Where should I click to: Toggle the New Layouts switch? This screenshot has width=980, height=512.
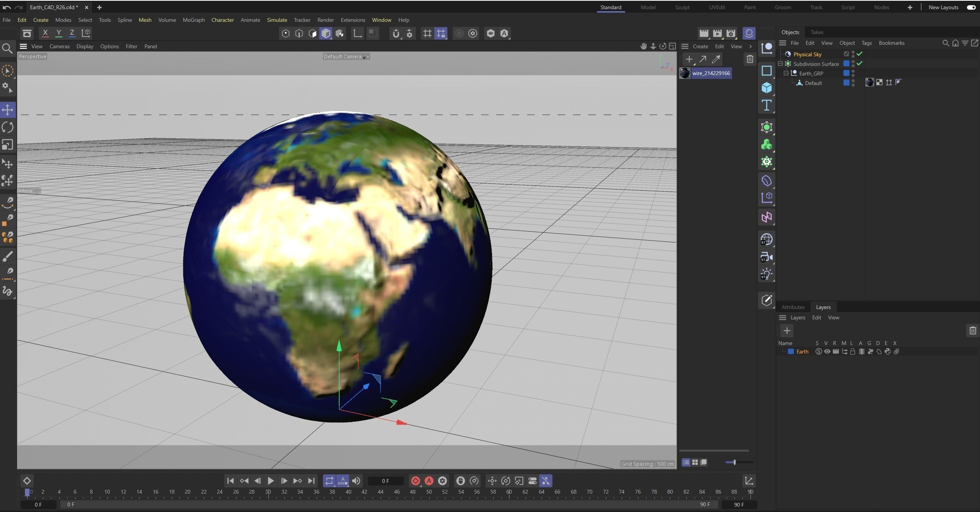972,7
